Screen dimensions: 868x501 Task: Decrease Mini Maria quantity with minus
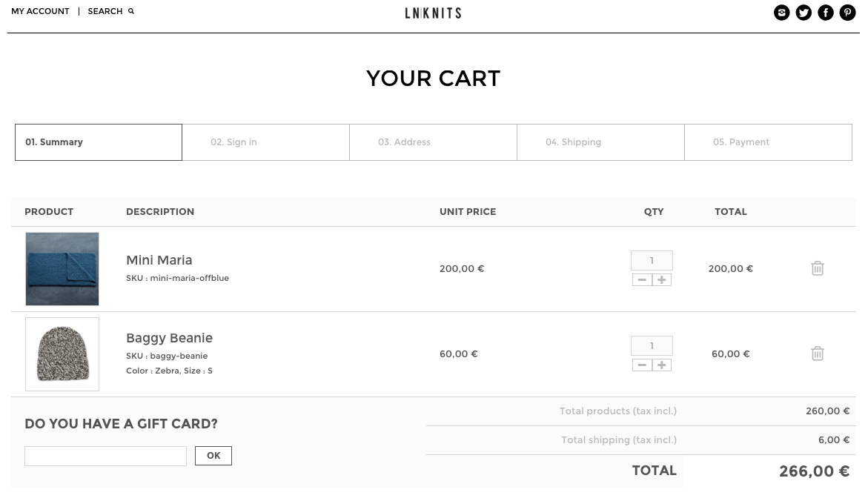click(642, 280)
